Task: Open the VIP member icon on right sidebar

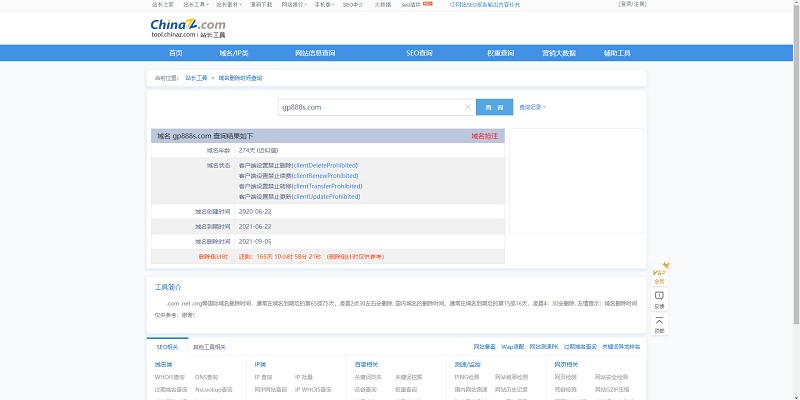Action: (659, 274)
